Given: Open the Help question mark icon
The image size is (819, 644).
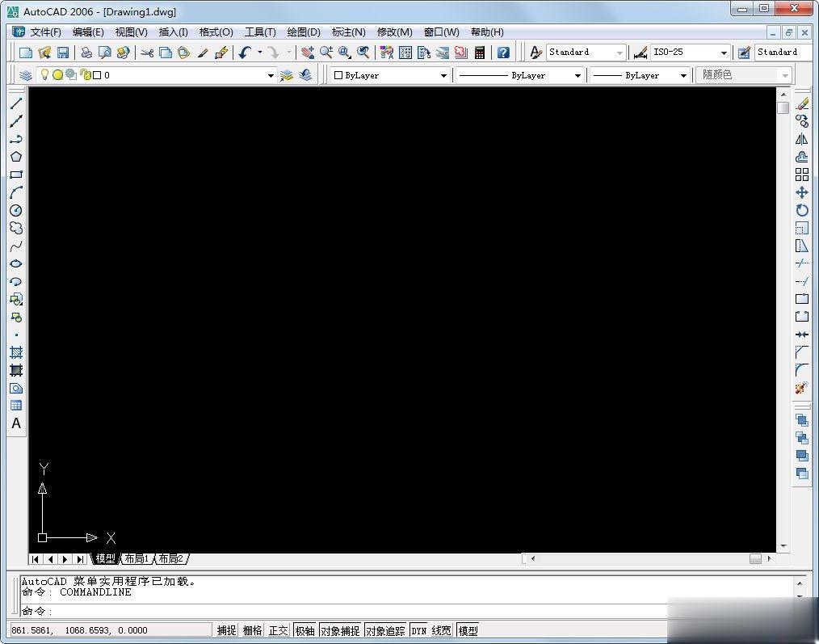Looking at the screenshot, I should point(503,53).
